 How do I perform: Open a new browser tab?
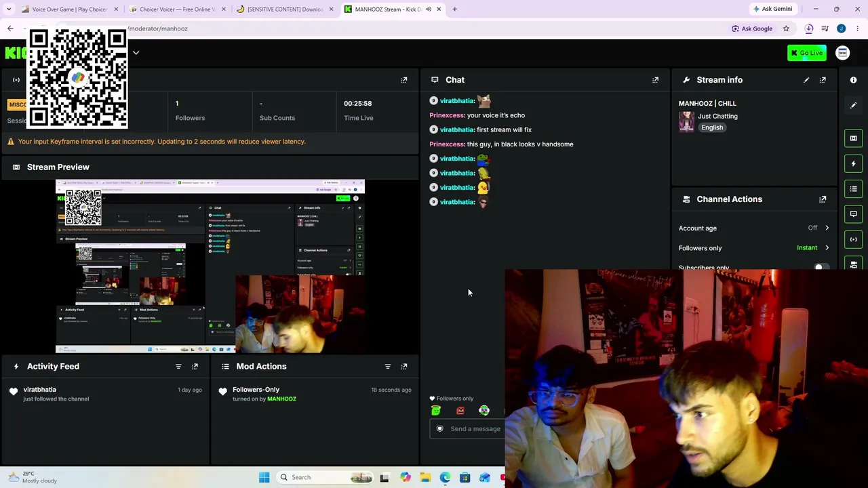[x=454, y=9]
